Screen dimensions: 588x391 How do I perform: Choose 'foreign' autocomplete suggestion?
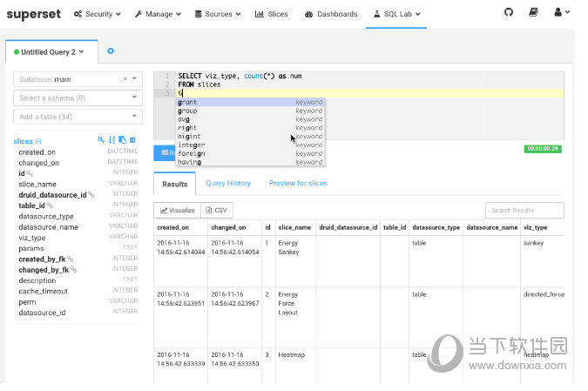pyautogui.click(x=250, y=154)
